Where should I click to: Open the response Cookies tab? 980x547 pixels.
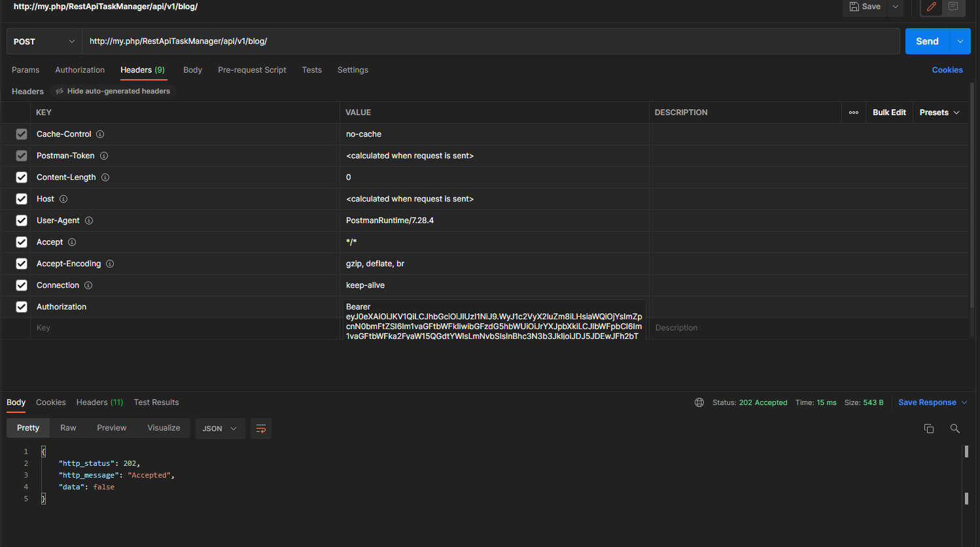point(51,402)
